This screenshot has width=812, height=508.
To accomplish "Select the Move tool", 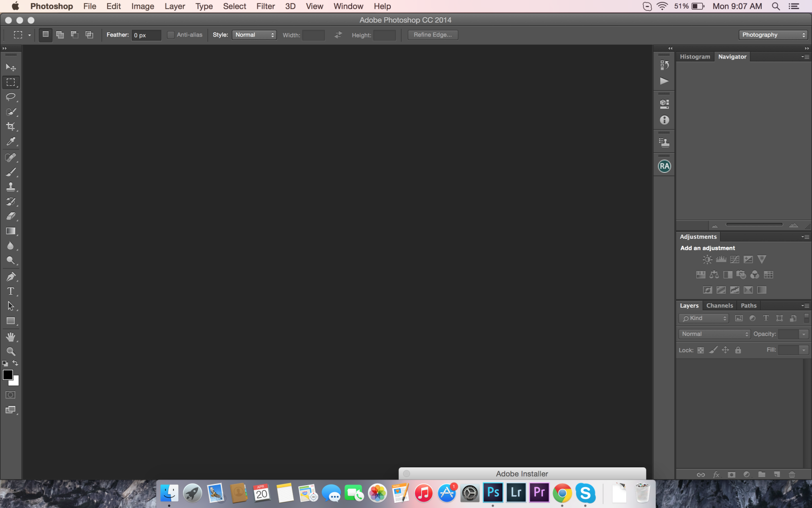I will point(11,67).
